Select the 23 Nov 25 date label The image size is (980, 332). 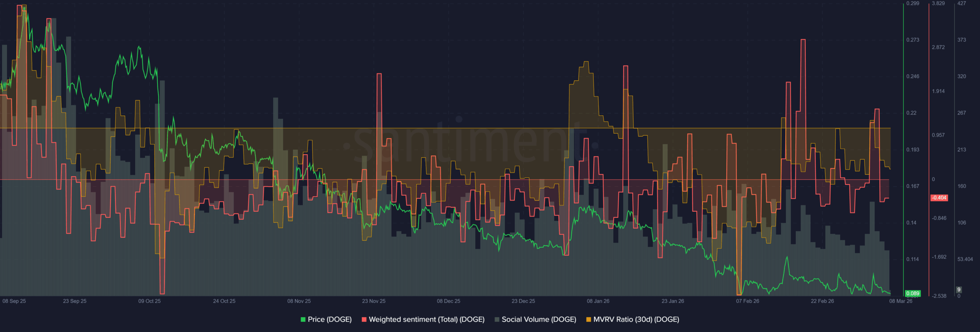[374, 301]
